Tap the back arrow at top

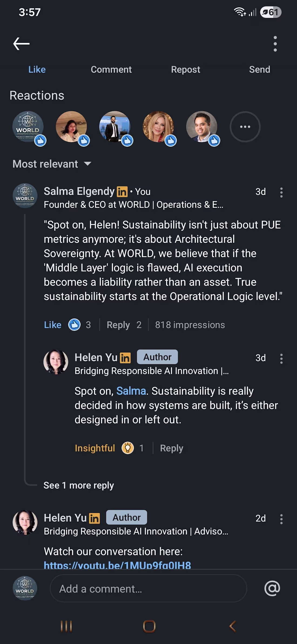point(21,44)
